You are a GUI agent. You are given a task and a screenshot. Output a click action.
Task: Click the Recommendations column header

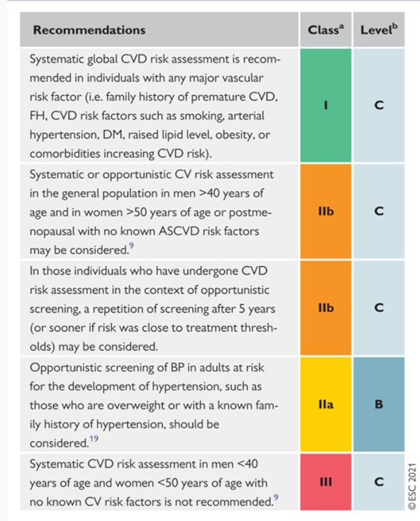(x=90, y=30)
